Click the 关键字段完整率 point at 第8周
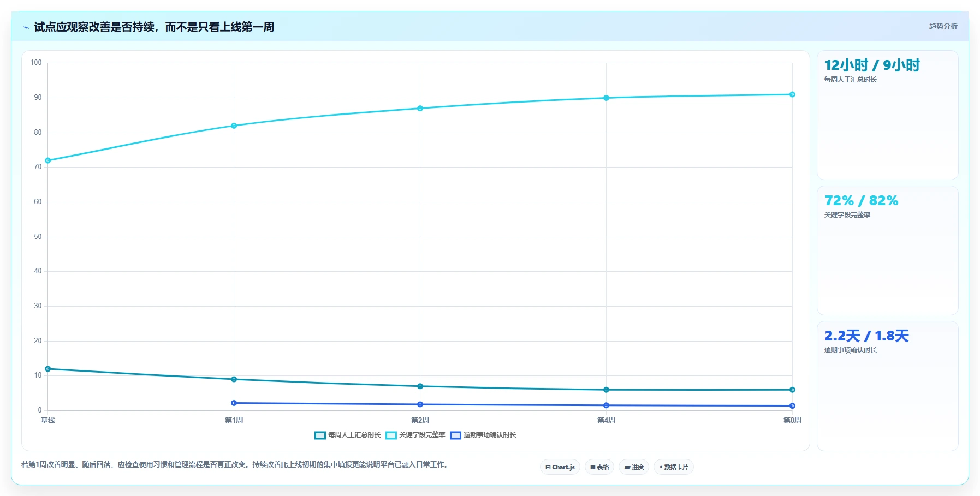980x496 pixels. (x=792, y=94)
